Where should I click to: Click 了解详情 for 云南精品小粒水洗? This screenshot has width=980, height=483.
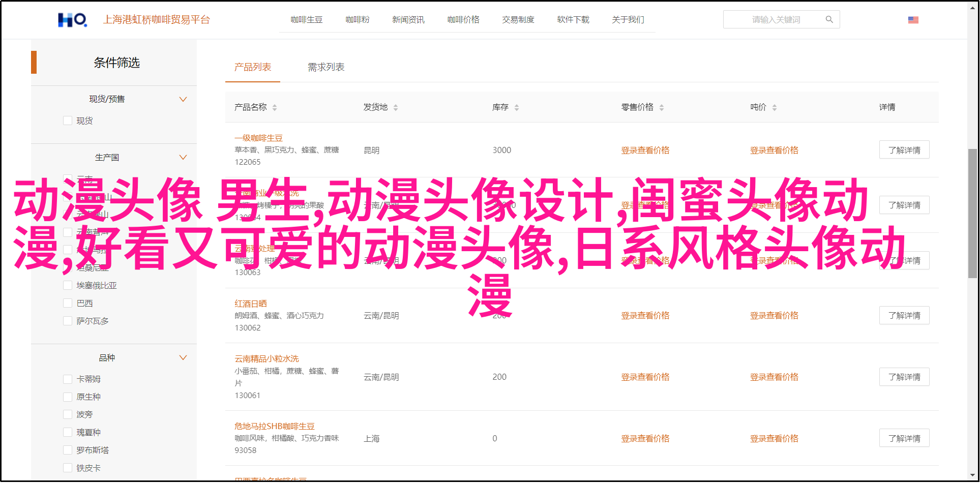tap(904, 377)
